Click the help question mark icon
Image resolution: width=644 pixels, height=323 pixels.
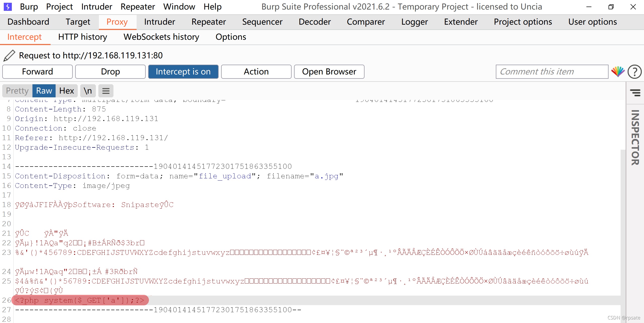coord(634,72)
